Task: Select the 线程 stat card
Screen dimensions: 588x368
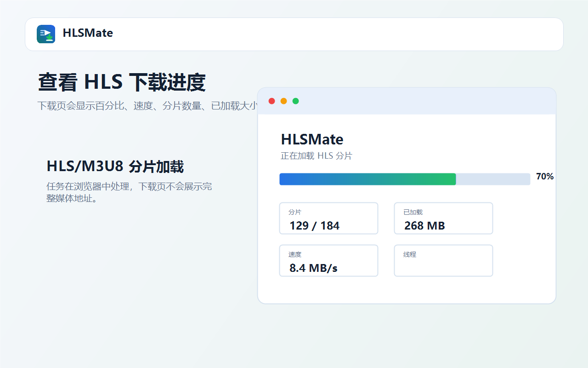Action: (x=443, y=261)
